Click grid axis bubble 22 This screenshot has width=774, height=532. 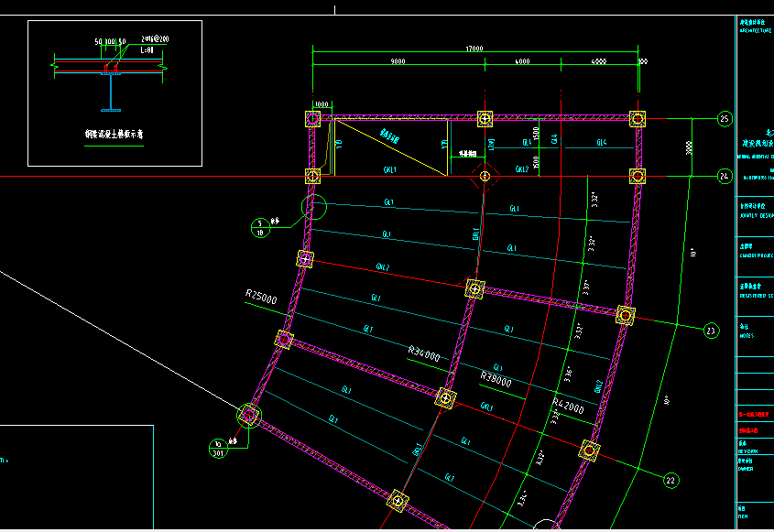[670, 480]
